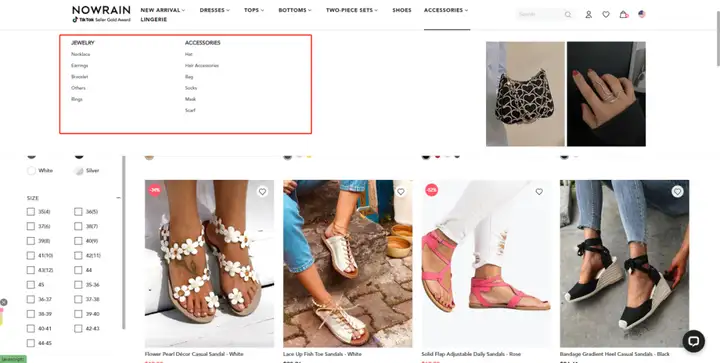Expand the Dresses dropdown menu
This screenshot has width=720, height=363.
(215, 10)
